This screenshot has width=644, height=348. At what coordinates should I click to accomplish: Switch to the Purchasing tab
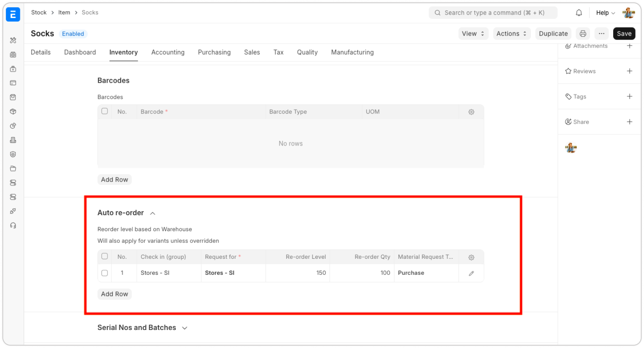pyautogui.click(x=214, y=52)
